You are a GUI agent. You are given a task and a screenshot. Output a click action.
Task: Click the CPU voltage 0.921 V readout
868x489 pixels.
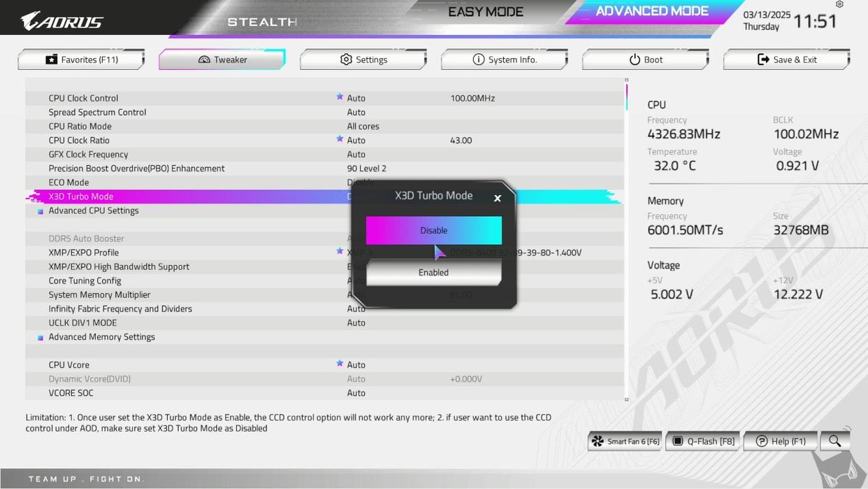point(797,166)
